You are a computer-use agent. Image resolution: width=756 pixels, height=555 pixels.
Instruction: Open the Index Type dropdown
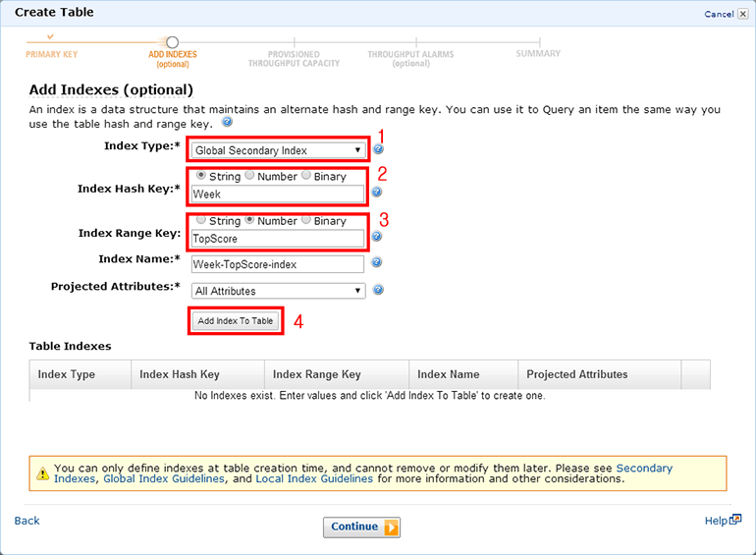point(278,150)
